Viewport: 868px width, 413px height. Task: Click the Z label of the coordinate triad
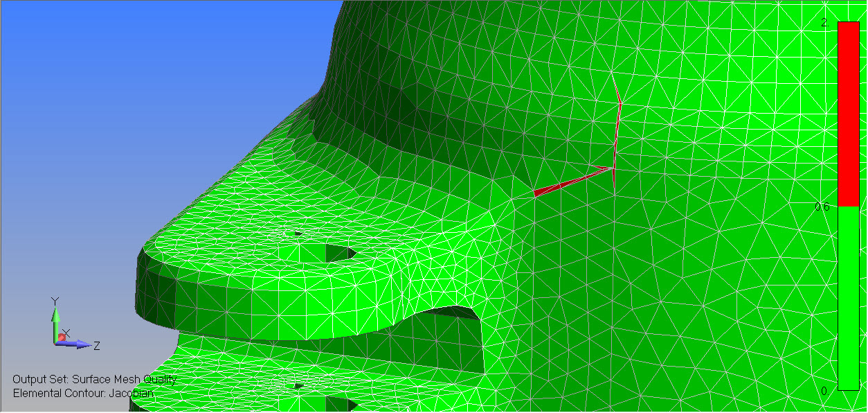coord(96,344)
